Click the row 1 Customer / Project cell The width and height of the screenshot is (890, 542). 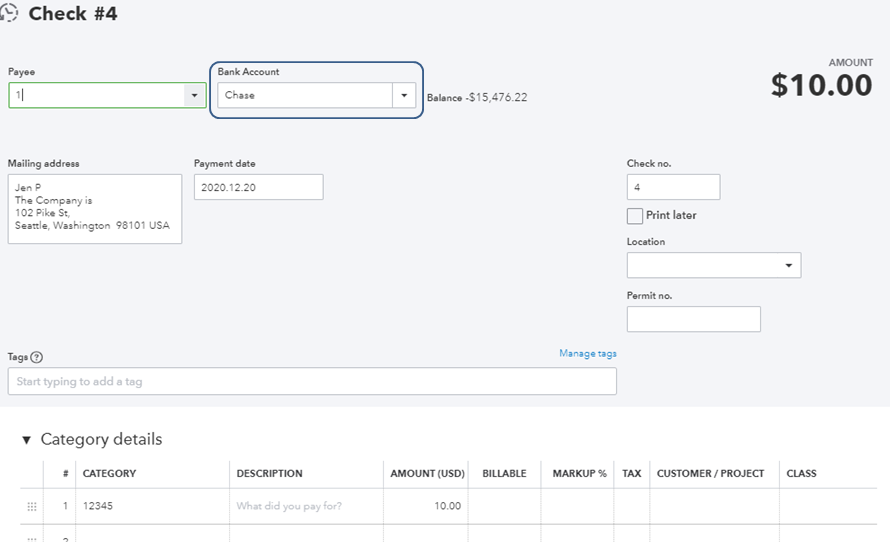coord(714,506)
